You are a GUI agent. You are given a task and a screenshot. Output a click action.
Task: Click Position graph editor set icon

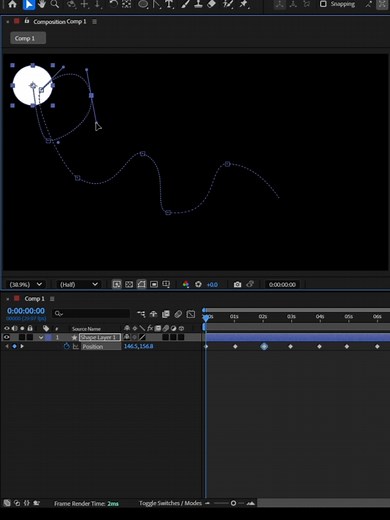point(76,347)
